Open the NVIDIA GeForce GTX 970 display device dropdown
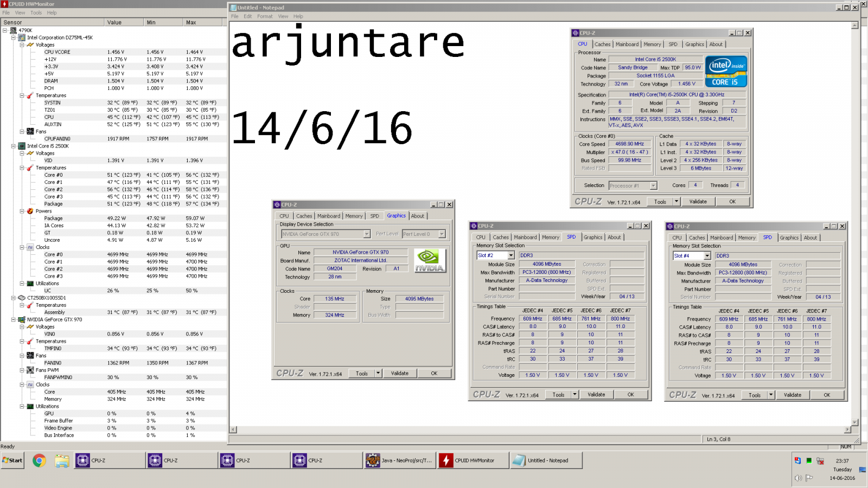The width and height of the screenshot is (868, 488). (x=367, y=234)
